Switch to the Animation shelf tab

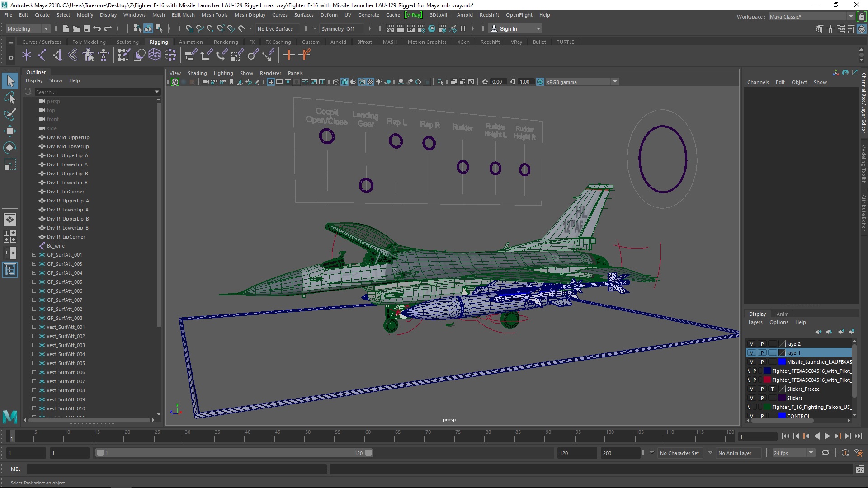(190, 42)
